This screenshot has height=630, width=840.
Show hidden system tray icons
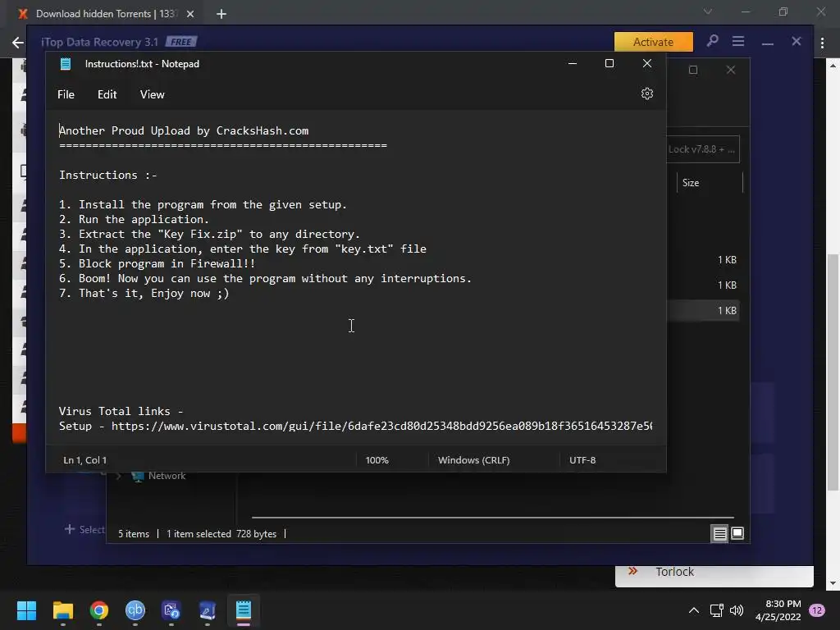click(693, 610)
